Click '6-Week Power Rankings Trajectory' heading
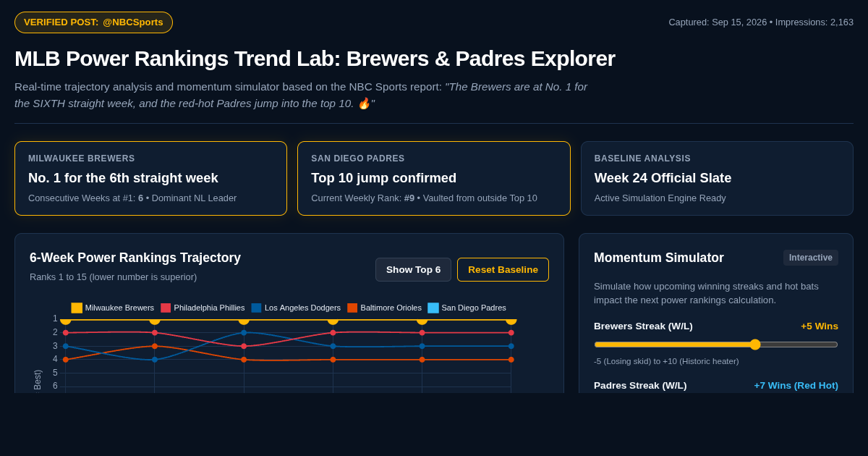Image resolution: width=868 pixels, height=456 pixels. 135,258
